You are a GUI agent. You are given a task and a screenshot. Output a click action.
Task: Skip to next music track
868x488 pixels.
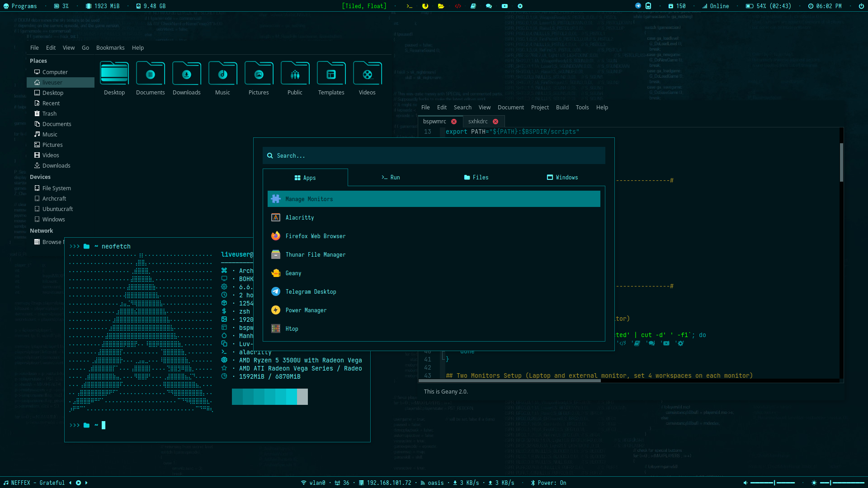point(86,483)
